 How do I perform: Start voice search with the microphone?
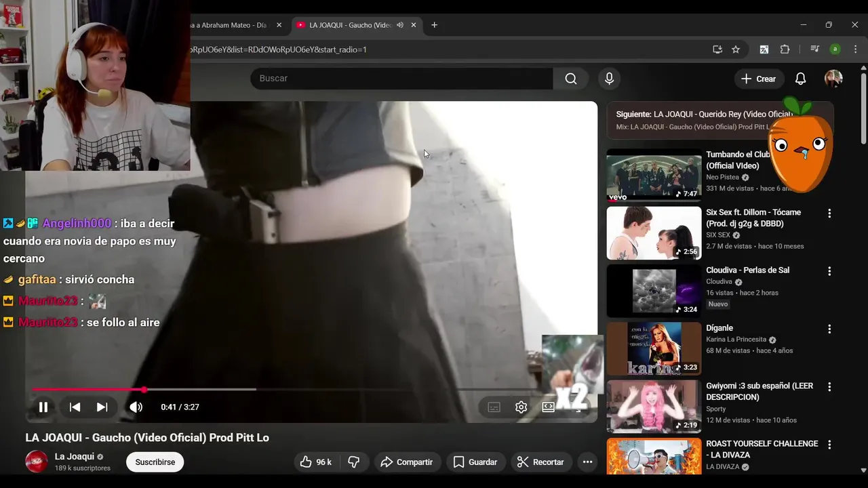609,79
